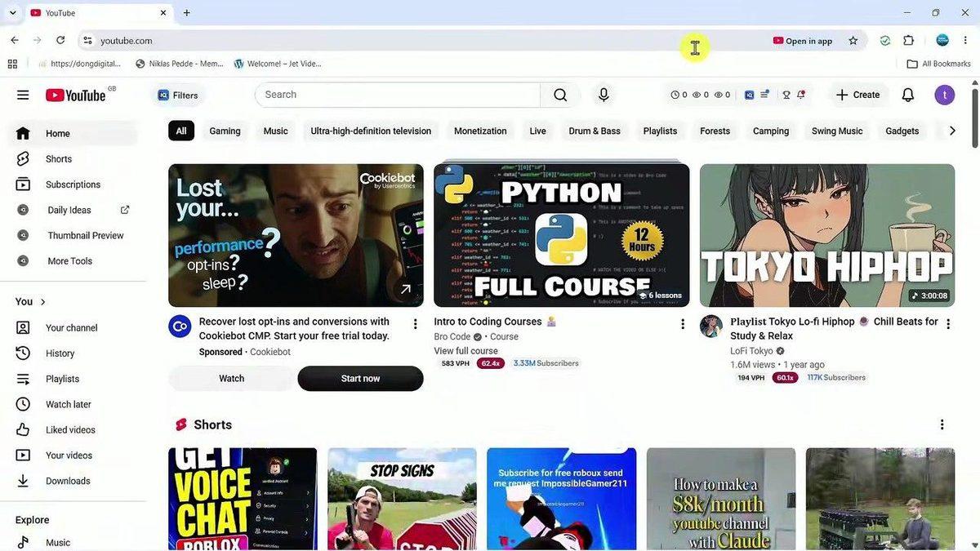Select the Live chip
This screenshot has width=980, height=551.
[537, 131]
